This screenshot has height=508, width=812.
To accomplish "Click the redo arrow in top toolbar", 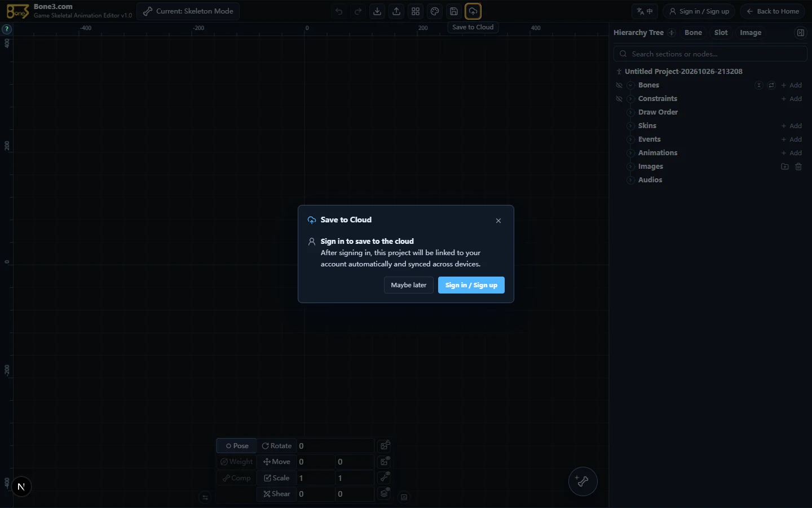I will pos(358,11).
